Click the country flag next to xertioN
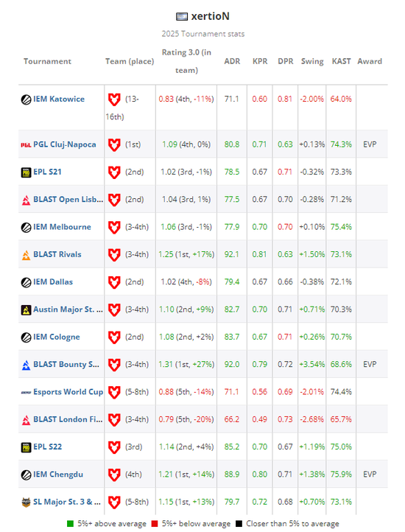The height and width of the screenshot is (532, 405). point(182,16)
